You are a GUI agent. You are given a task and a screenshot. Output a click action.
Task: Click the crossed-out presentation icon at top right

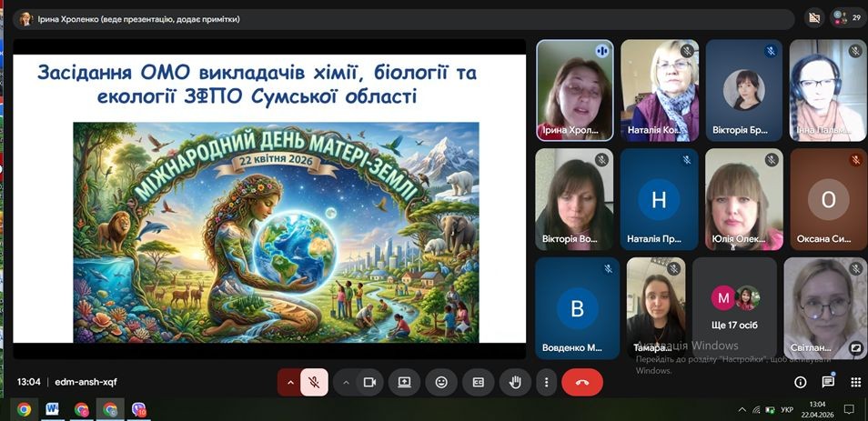[814, 17]
